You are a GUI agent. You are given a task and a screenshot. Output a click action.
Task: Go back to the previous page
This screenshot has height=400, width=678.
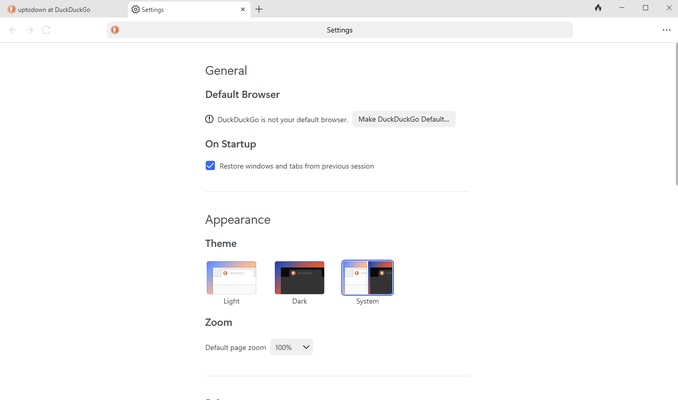13,30
